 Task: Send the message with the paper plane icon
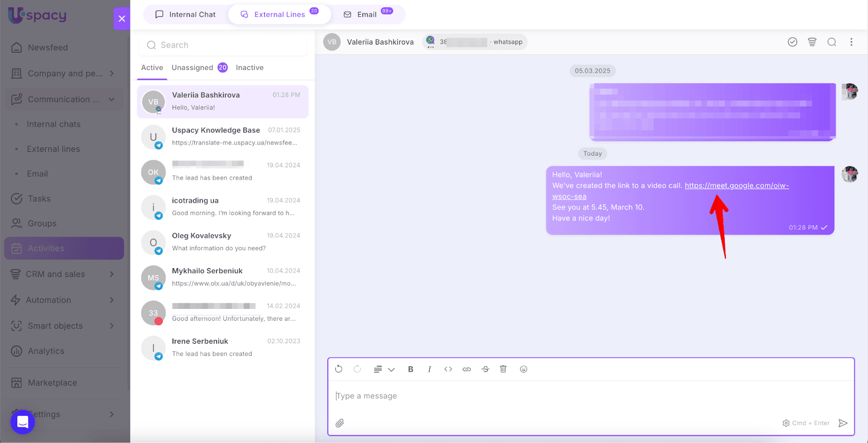pyautogui.click(x=843, y=423)
